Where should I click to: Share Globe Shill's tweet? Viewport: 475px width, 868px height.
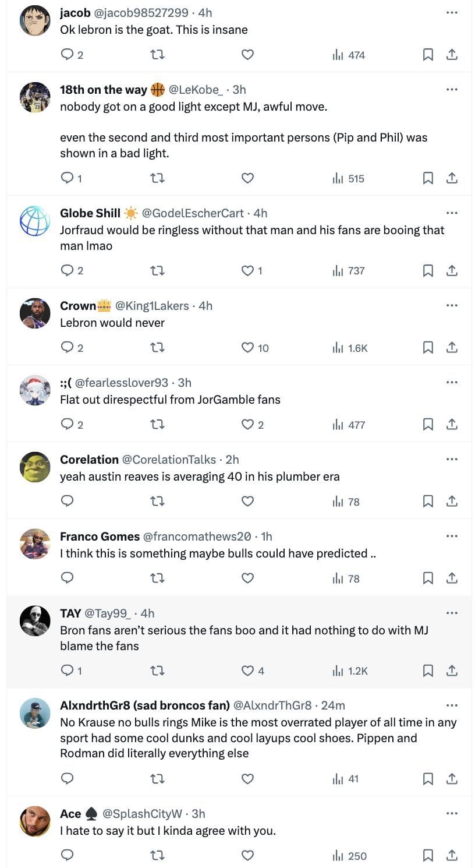pyautogui.click(x=452, y=270)
